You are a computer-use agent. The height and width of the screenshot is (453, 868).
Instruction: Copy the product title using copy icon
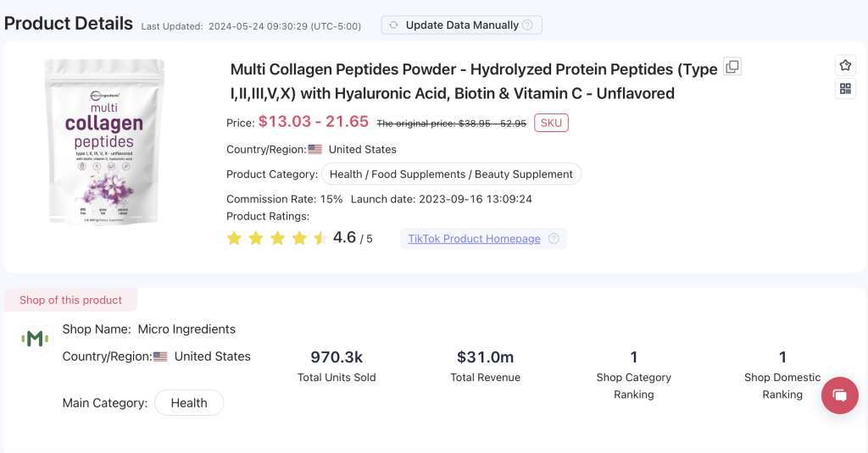pos(732,67)
